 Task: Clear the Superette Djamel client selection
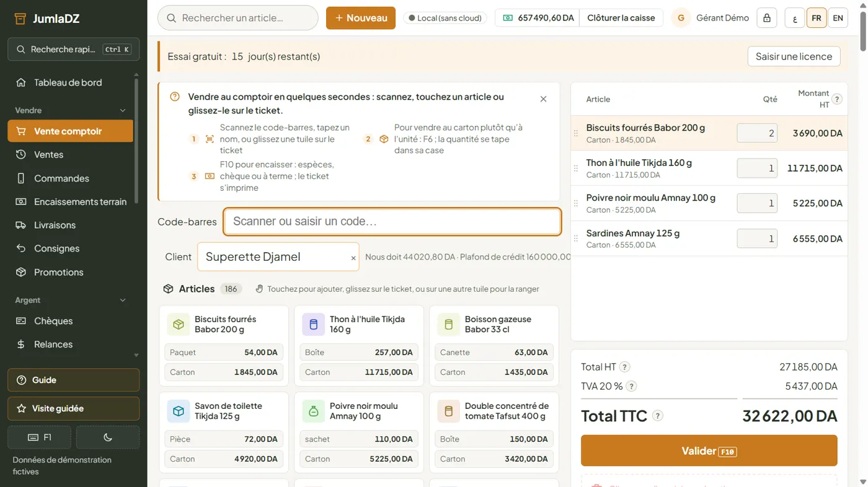pos(353,258)
